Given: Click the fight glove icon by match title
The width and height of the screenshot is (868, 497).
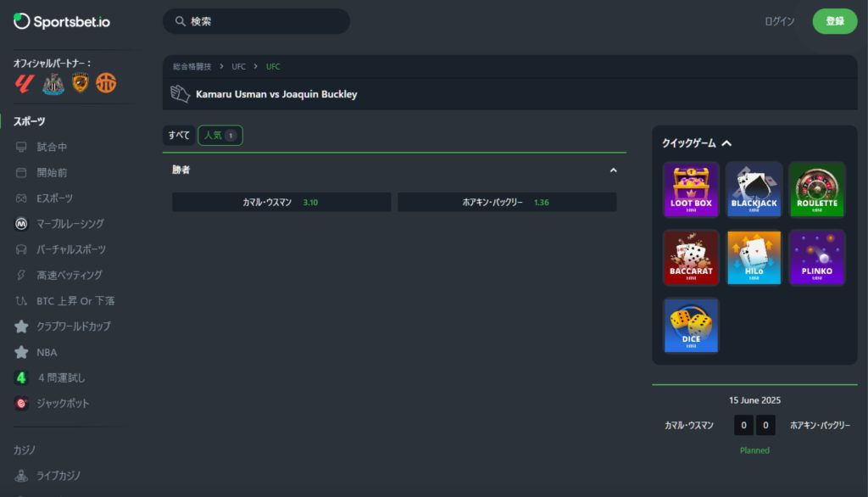Looking at the screenshot, I should tap(180, 93).
